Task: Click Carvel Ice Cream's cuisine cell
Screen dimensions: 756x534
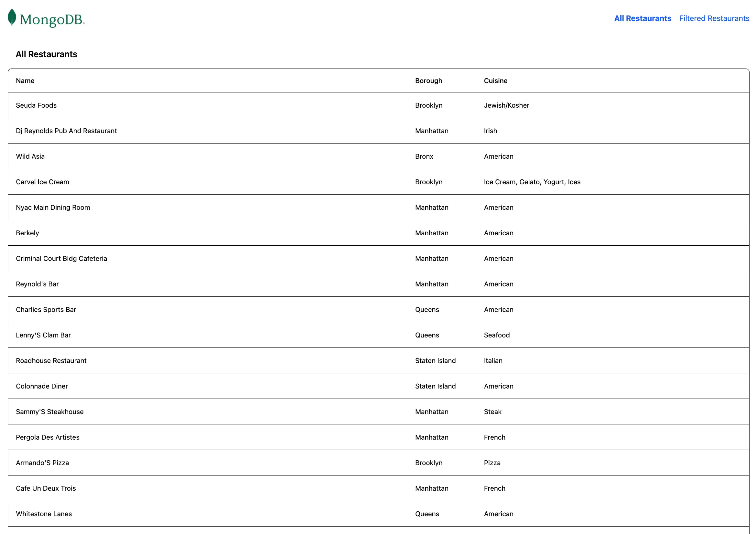Action: coord(532,182)
